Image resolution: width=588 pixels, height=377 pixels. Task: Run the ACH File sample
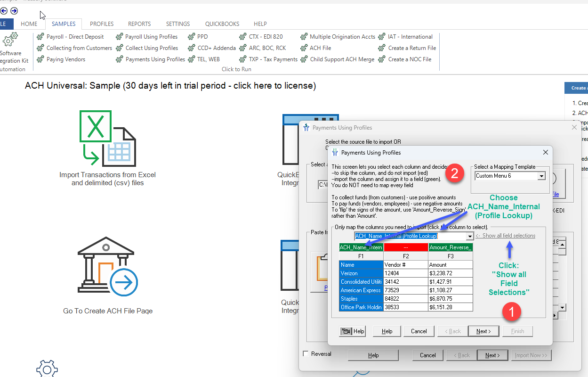(x=315, y=48)
